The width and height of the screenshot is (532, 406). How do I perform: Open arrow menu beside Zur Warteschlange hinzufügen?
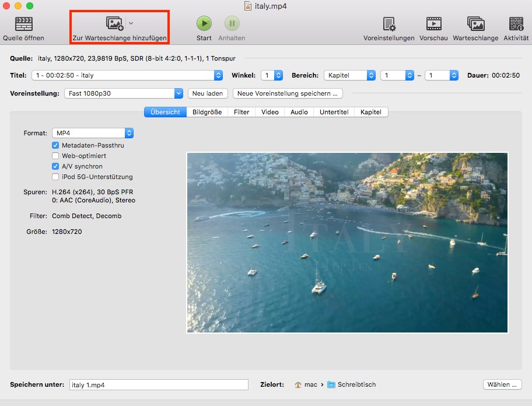[x=131, y=23]
